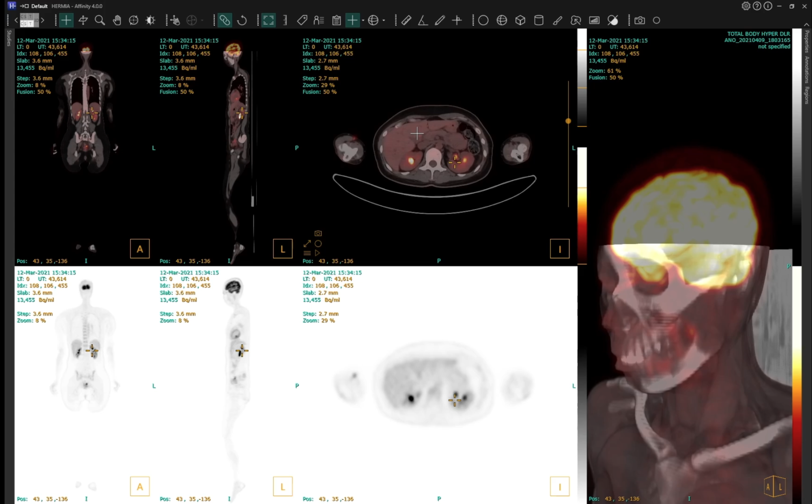The image size is (812, 504).
Task: Activate the pan hand tool
Action: click(117, 21)
